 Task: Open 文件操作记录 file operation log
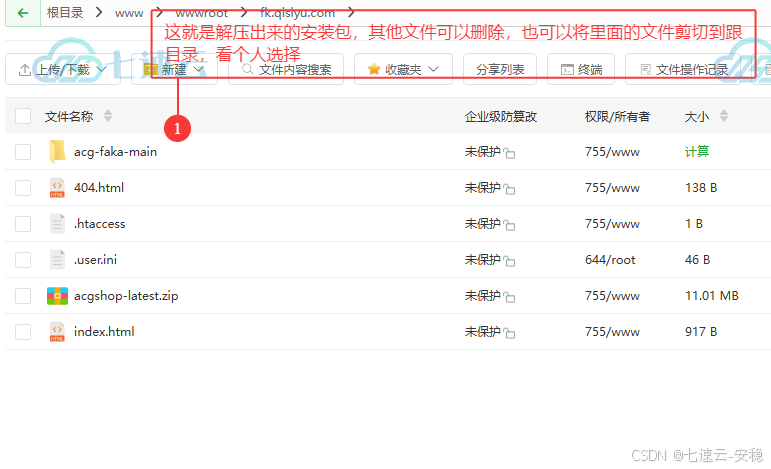tap(683, 69)
